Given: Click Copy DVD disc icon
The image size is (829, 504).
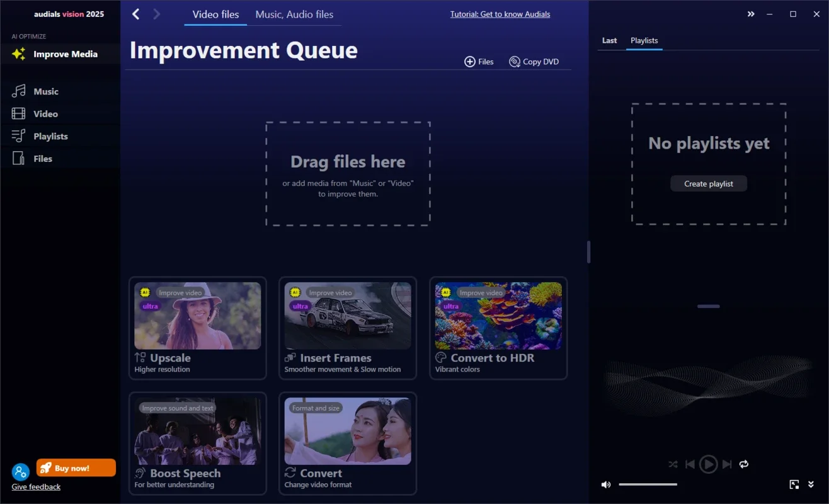Looking at the screenshot, I should click(x=515, y=62).
